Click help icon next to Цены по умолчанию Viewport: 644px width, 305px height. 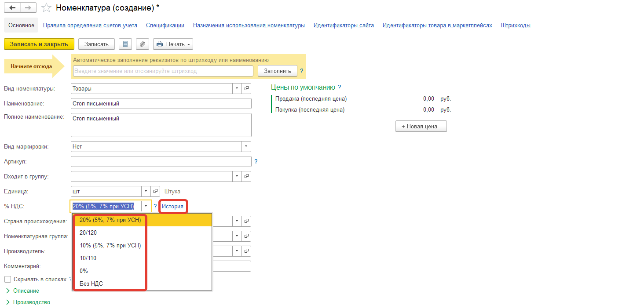tap(340, 87)
